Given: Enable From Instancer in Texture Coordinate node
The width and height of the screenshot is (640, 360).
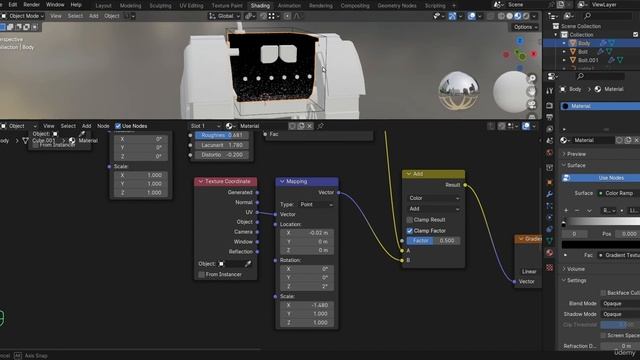Looking at the screenshot, I should tap(201, 274).
